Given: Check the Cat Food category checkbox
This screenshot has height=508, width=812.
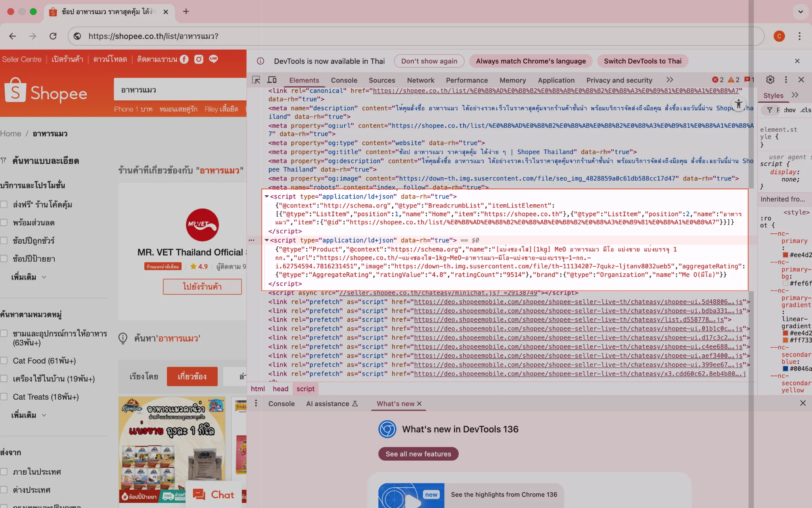Looking at the screenshot, I should 4,360.
